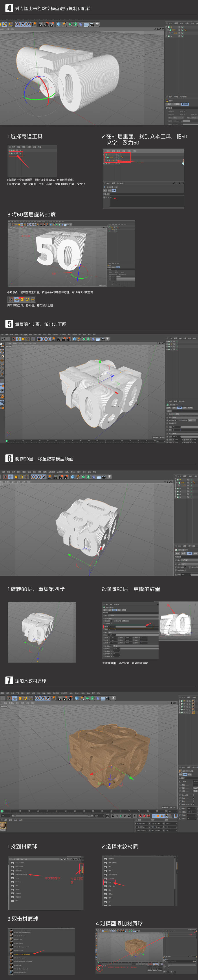
Task: Open render settings icon in step 7 toolbar
Action: coord(70,698)
